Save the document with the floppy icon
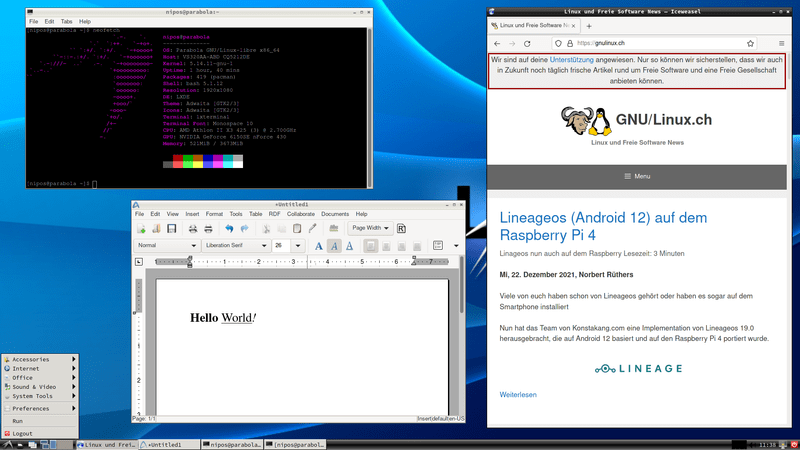Viewport: 800px width, 450px height. (x=171, y=229)
